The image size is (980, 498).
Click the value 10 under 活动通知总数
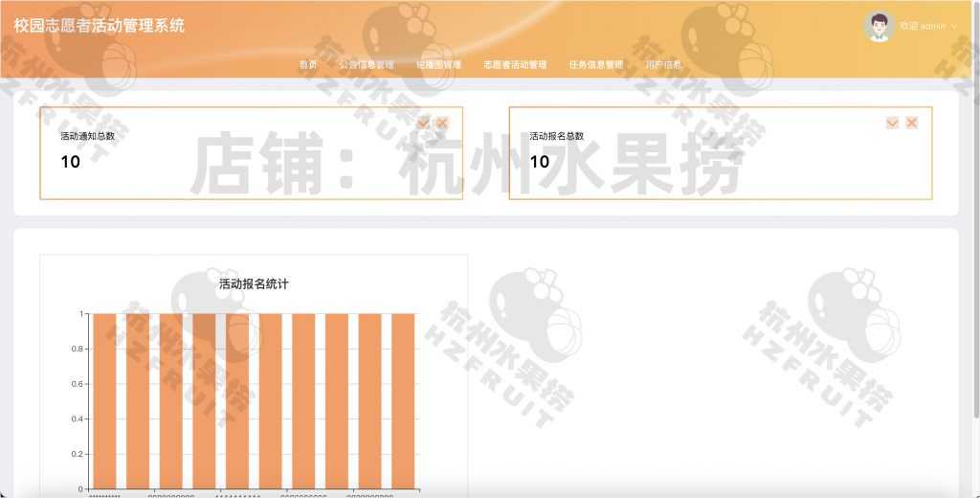click(70, 162)
